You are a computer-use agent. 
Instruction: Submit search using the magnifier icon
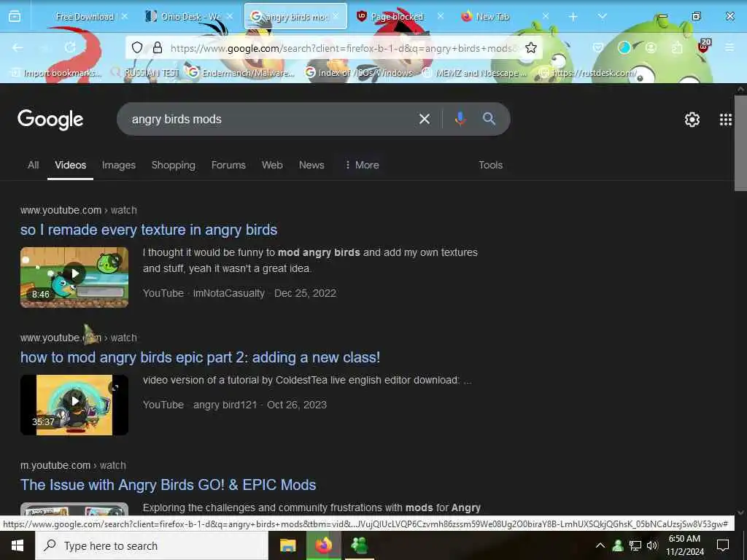pyautogui.click(x=489, y=119)
